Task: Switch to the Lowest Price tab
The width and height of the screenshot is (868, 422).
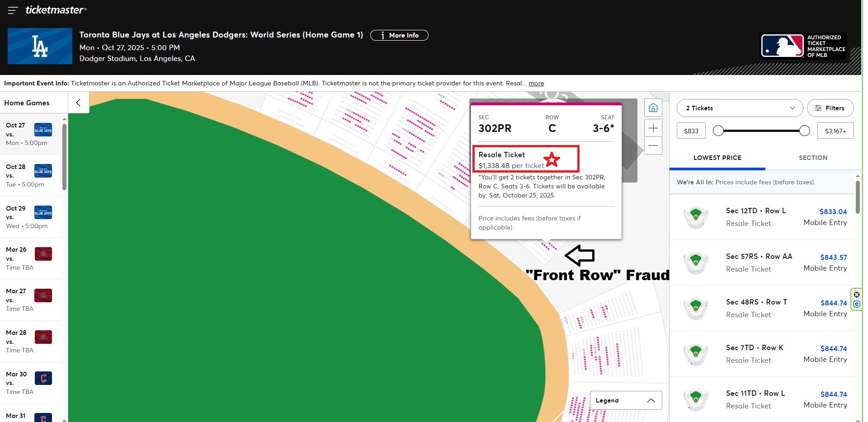Action: tap(717, 158)
